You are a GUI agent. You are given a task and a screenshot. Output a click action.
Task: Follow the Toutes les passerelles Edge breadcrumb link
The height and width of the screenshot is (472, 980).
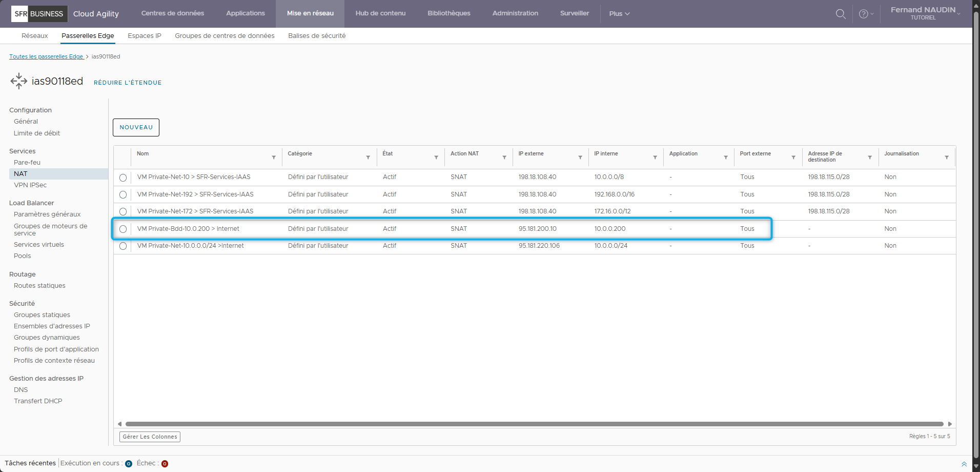point(46,56)
